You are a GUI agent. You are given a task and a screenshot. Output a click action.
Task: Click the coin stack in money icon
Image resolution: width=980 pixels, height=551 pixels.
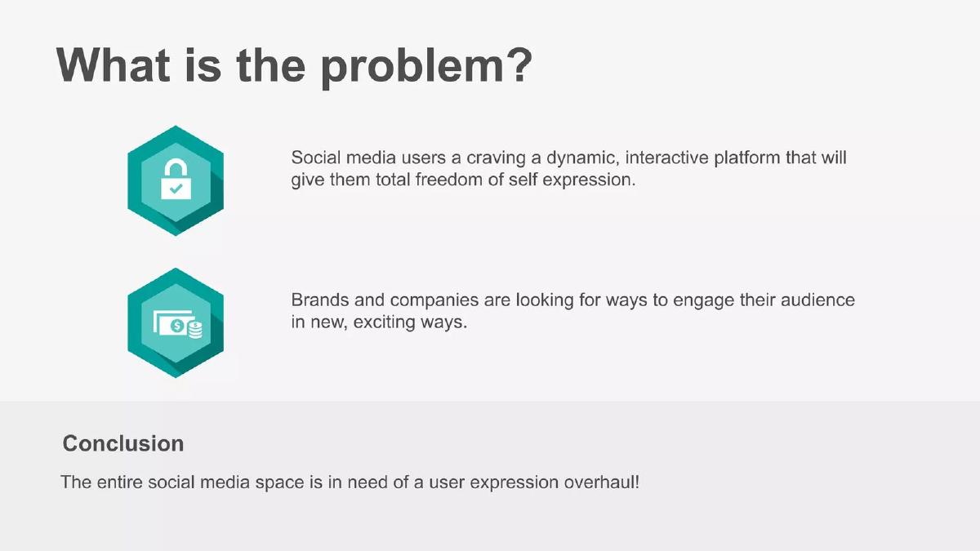194,330
